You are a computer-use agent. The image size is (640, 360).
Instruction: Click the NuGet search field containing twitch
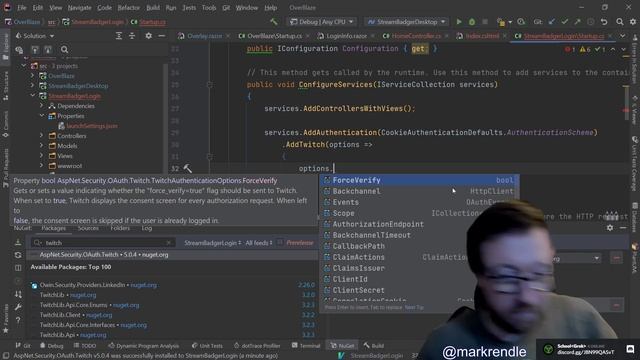coord(103,242)
